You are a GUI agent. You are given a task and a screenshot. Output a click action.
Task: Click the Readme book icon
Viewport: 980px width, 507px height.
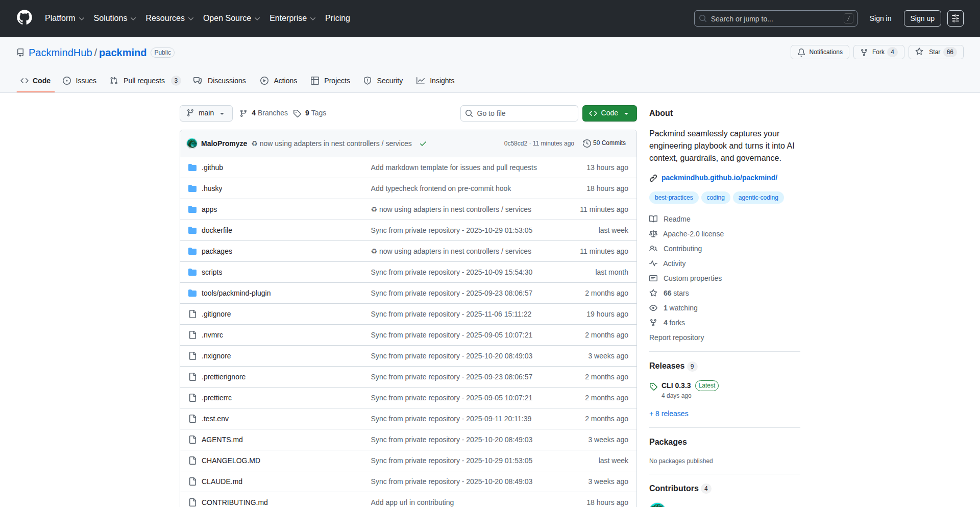653,219
